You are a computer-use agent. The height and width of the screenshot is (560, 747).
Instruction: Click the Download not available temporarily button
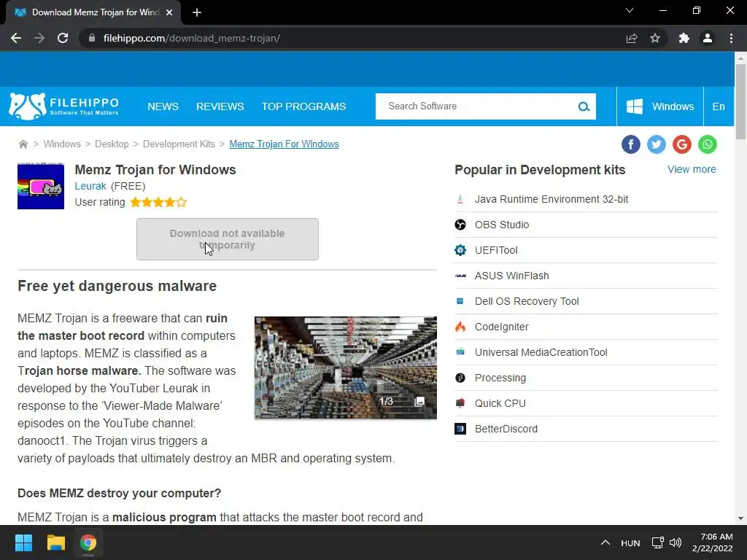228,239
